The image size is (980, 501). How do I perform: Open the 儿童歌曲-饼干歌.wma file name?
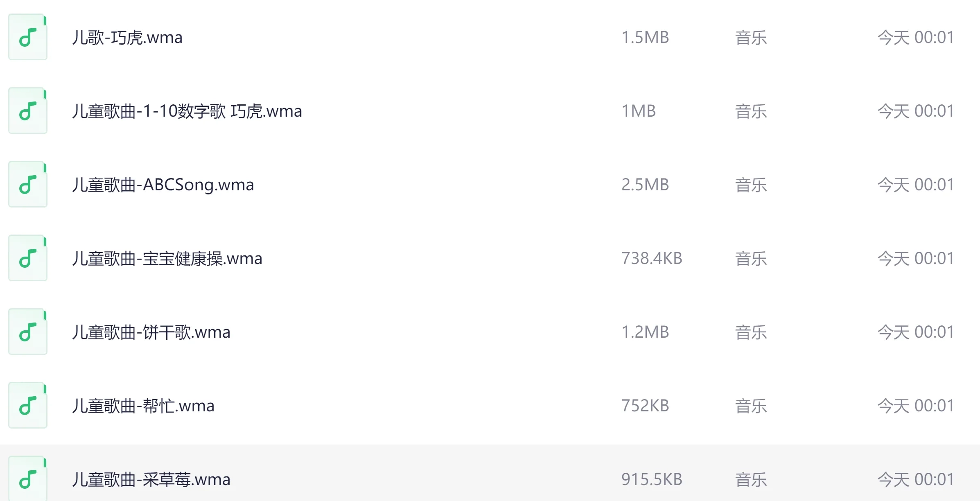click(151, 332)
